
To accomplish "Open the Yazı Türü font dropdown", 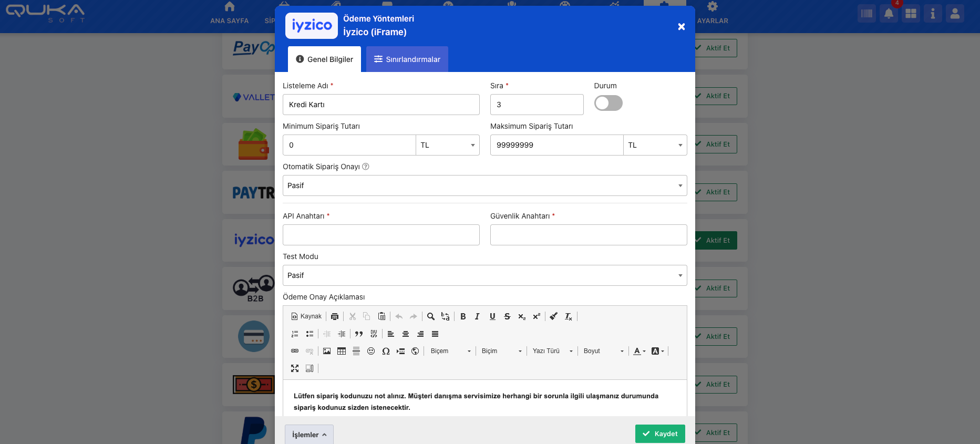I will [552, 351].
